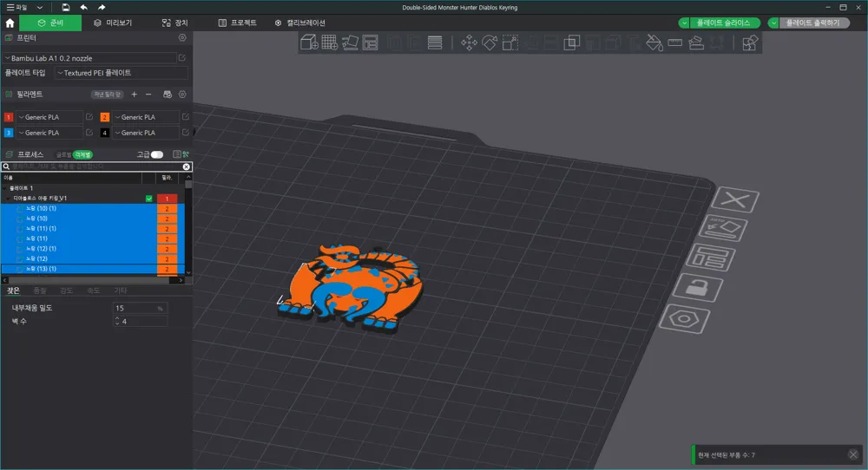
Task: Edit filament 1 Generic PLA preset
Action: coord(89,117)
